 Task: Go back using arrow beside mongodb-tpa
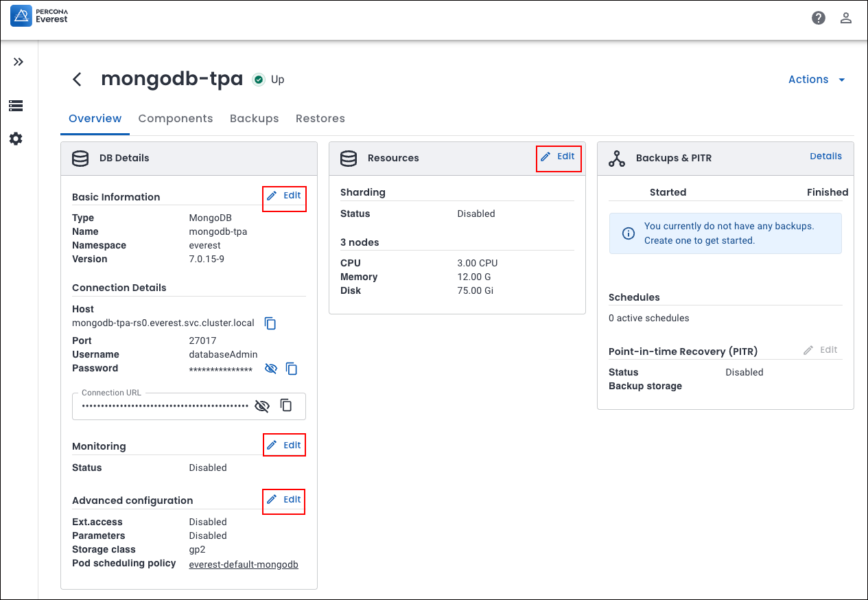pyautogui.click(x=78, y=80)
